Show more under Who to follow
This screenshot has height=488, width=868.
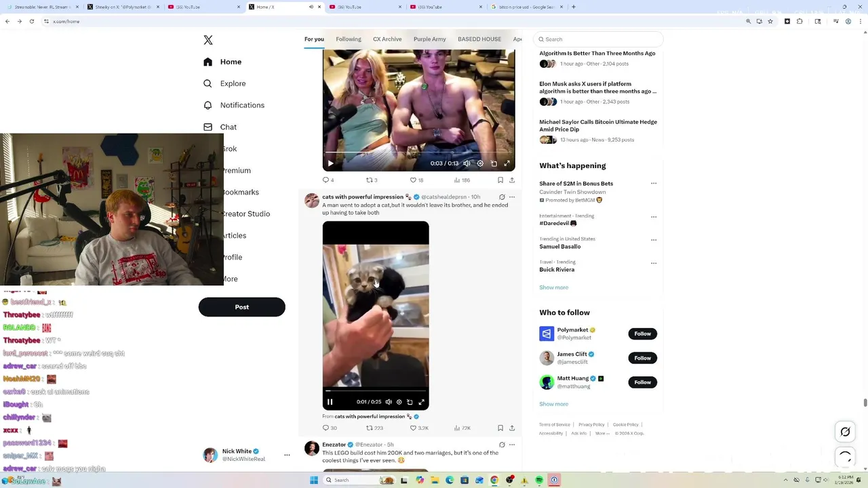click(554, 404)
